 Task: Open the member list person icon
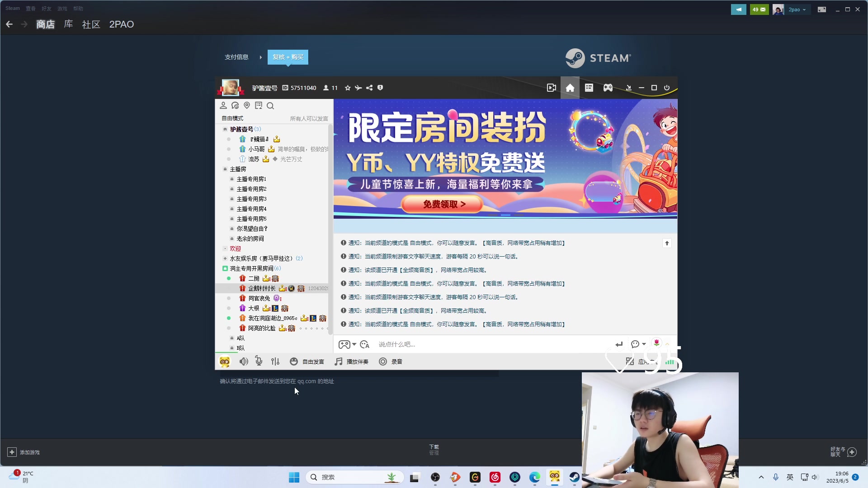point(223,106)
